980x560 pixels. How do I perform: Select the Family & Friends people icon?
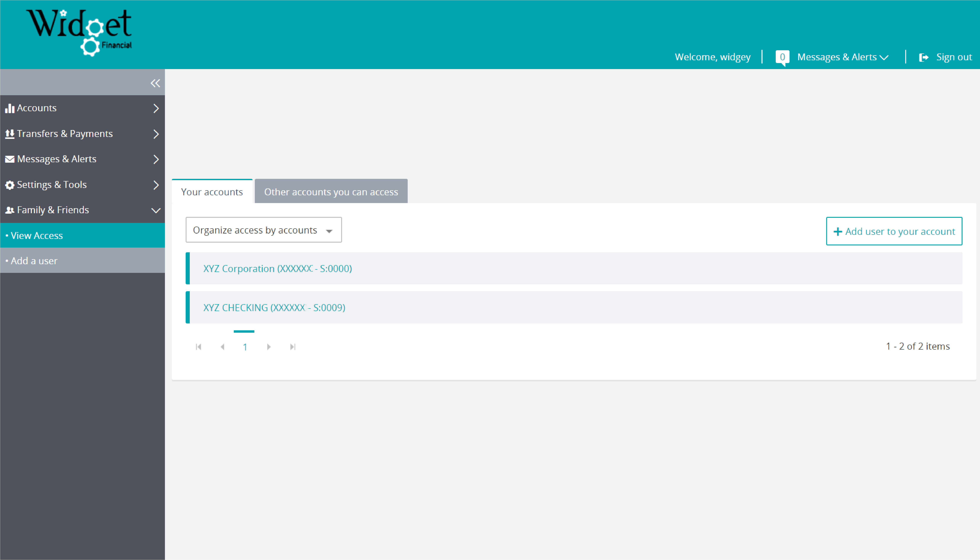pos(10,210)
